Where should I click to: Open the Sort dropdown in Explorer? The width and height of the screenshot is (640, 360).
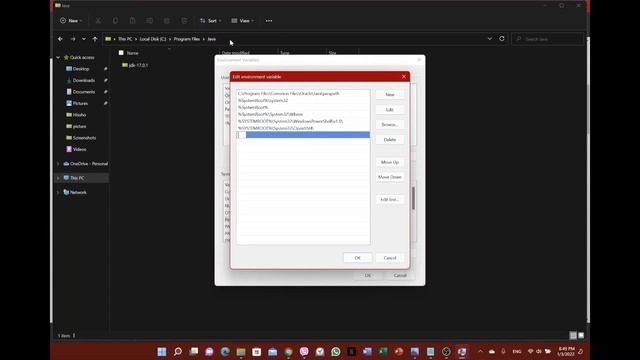pos(211,21)
